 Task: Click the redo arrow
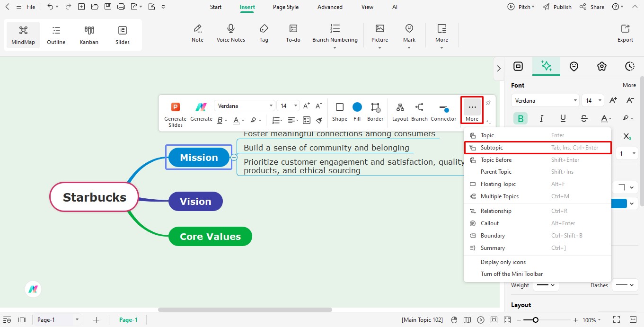[68, 7]
